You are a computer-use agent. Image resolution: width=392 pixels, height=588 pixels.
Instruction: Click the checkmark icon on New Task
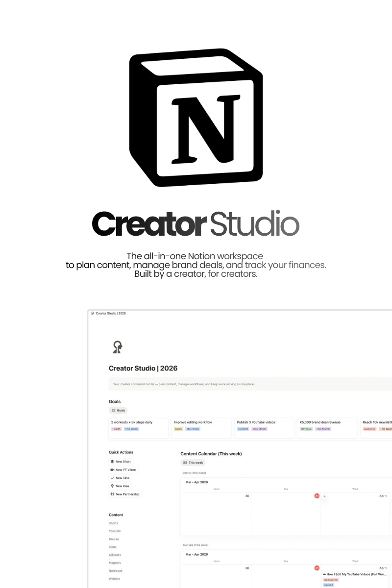tap(112, 478)
